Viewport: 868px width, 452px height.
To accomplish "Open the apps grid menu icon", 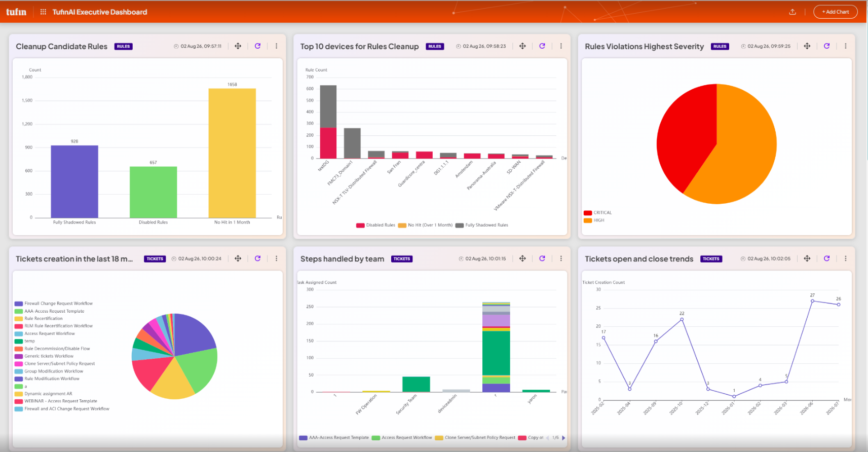I will click(x=43, y=12).
